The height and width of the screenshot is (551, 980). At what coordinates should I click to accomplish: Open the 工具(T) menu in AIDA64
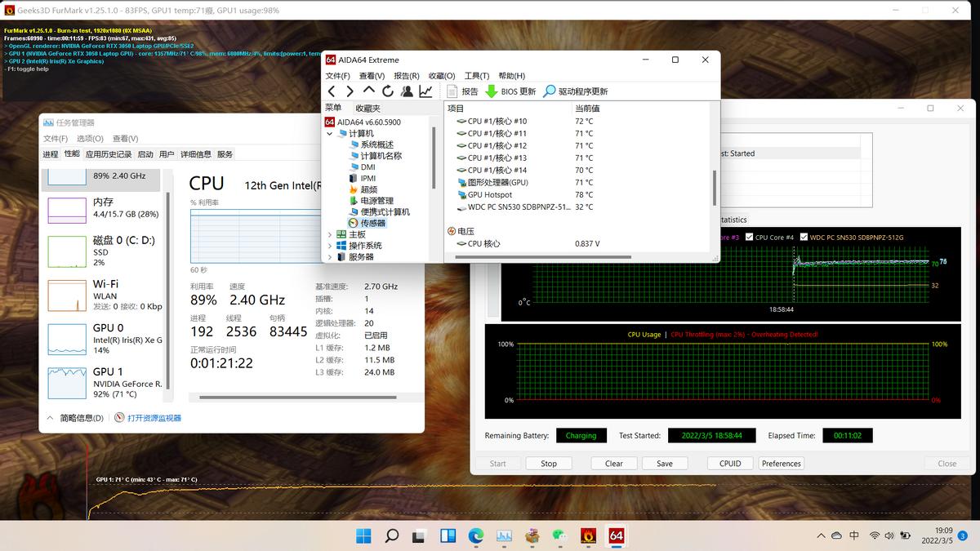477,76
